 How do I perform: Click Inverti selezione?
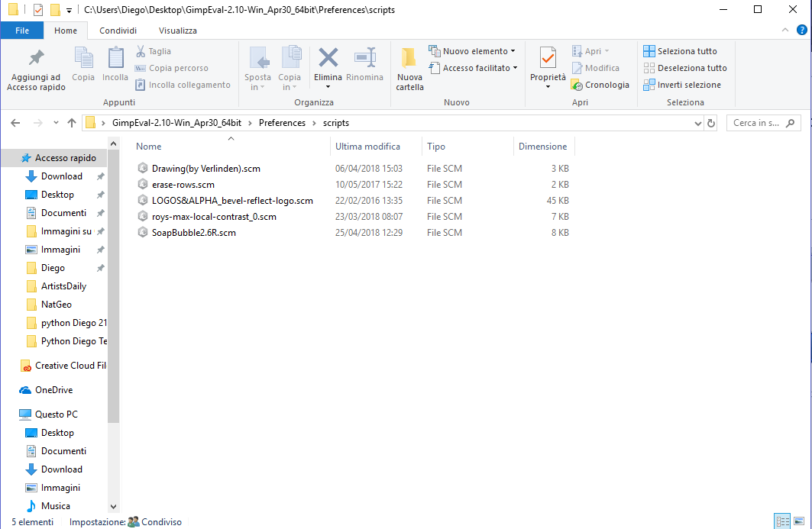682,85
